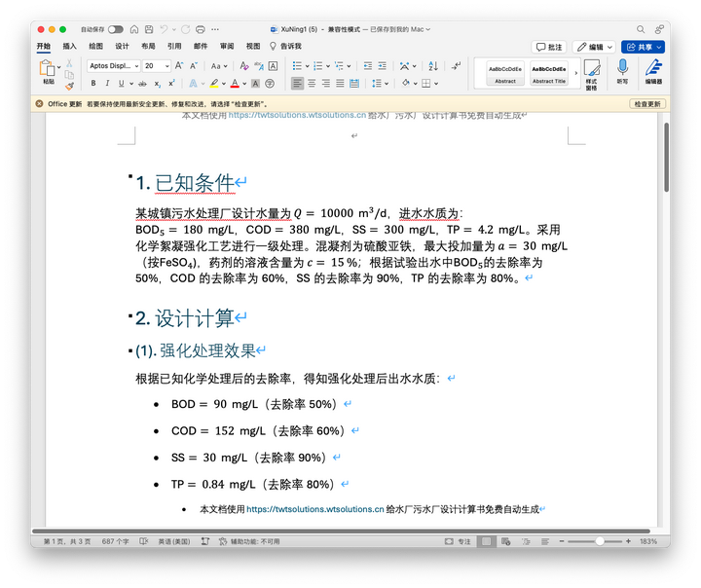Open the font color dropdown arrow
The height and width of the screenshot is (588, 701).
click(x=244, y=84)
